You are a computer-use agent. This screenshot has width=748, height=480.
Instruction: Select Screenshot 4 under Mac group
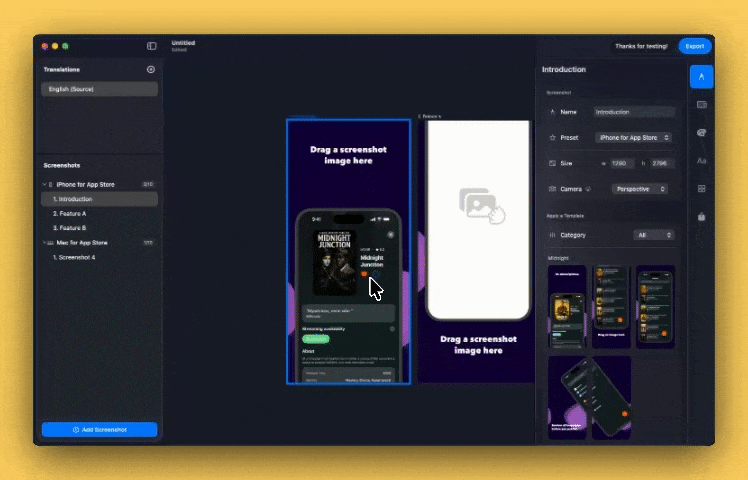[x=75, y=258]
